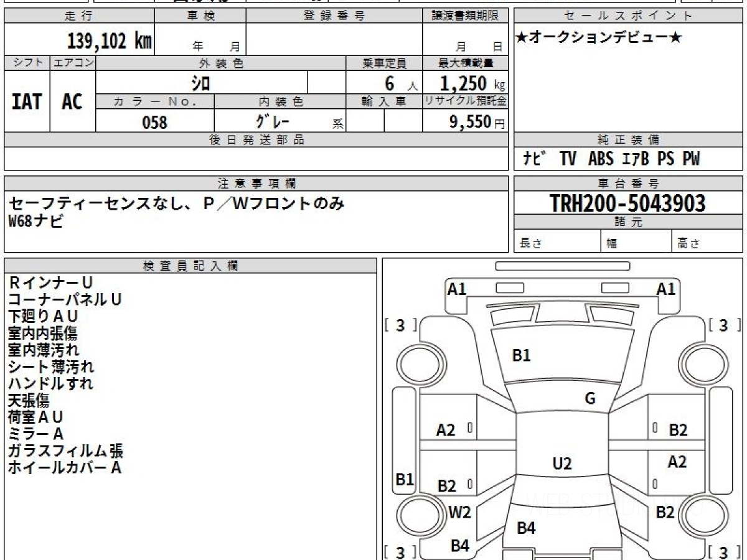This screenshot has height=560, width=747.
Task: Click the B1 mark on the hood
Action: [521, 355]
